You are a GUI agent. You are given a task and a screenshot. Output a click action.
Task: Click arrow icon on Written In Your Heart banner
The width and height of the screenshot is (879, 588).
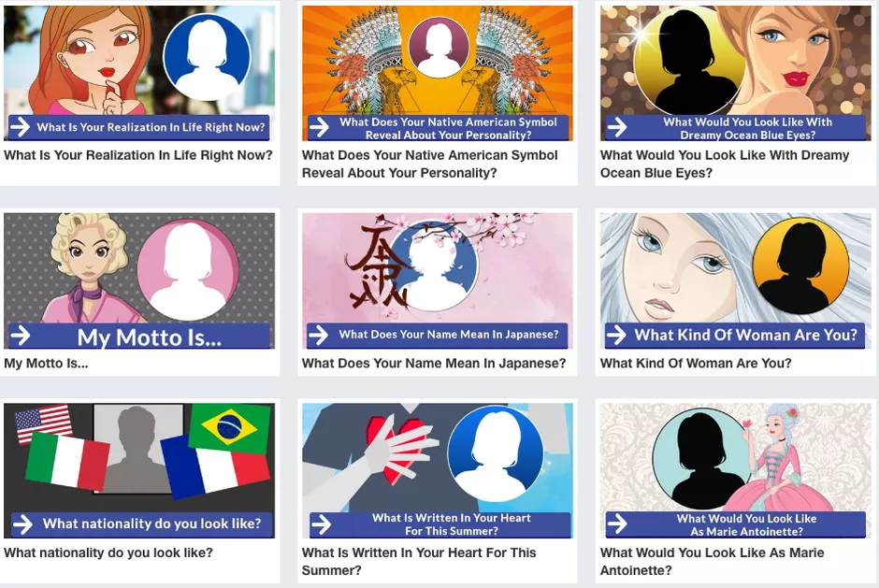(322, 524)
